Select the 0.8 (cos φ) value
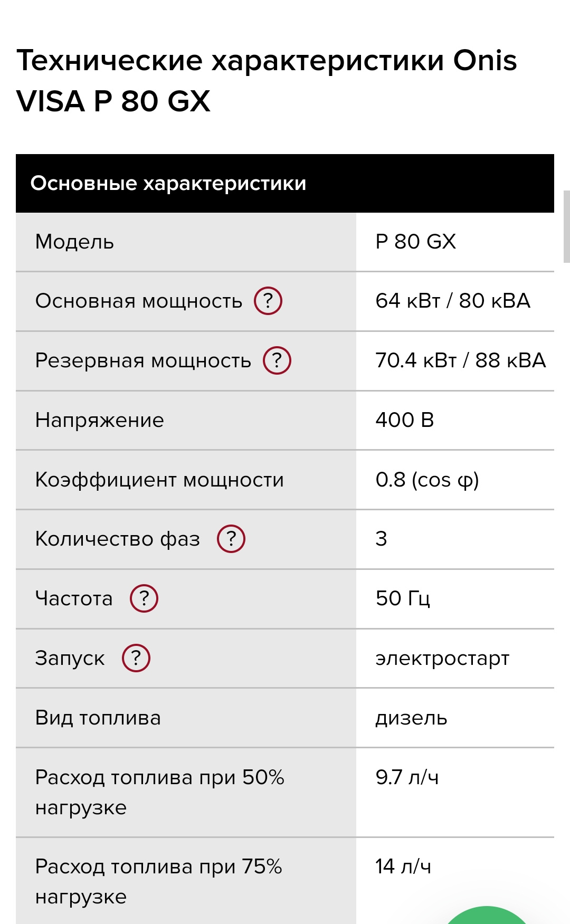This screenshot has width=570, height=924. [x=427, y=480]
